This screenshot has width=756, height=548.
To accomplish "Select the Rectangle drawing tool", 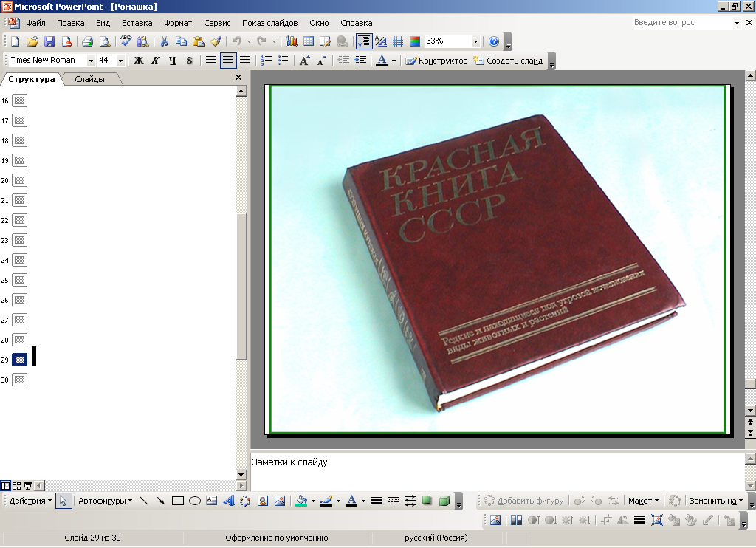I will click(177, 501).
